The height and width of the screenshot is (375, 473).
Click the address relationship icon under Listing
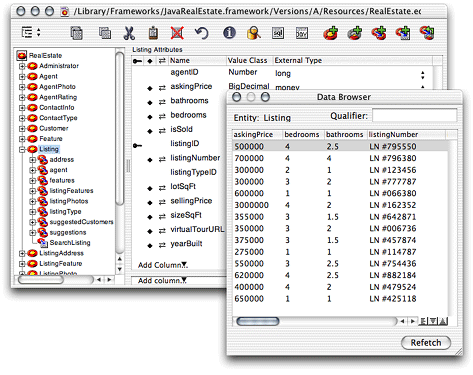pos(43,160)
